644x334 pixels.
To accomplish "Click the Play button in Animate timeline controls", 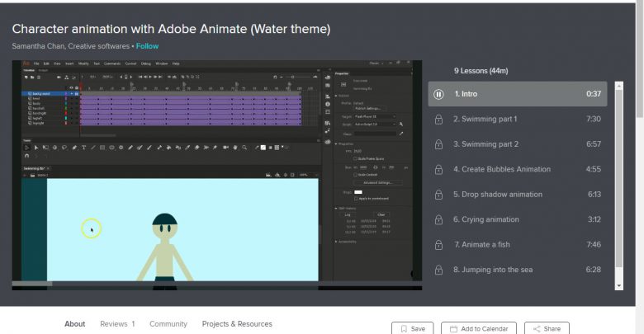I will point(150,77).
